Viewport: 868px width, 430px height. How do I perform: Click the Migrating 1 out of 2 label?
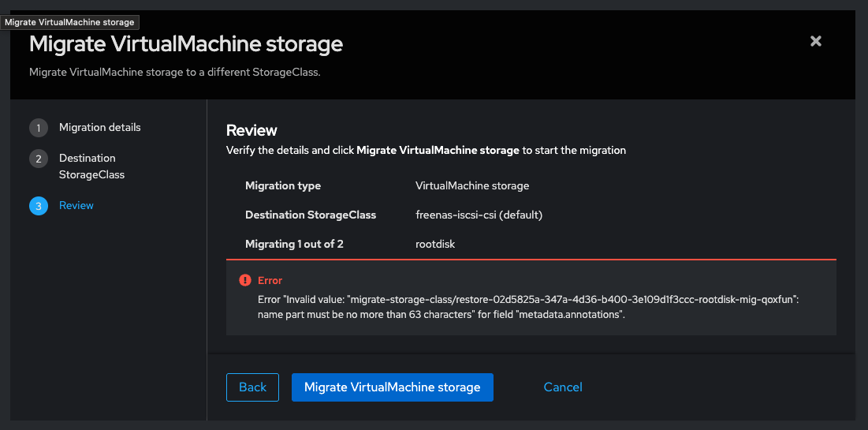click(x=294, y=244)
